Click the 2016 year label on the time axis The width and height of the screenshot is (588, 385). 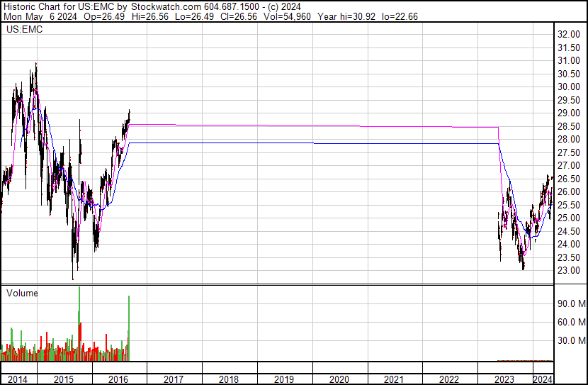[118, 379]
